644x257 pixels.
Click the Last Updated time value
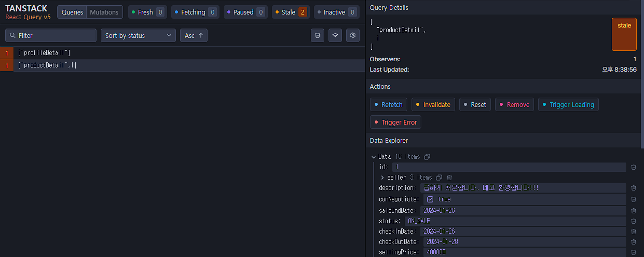pyautogui.click(x=619, y=70)
